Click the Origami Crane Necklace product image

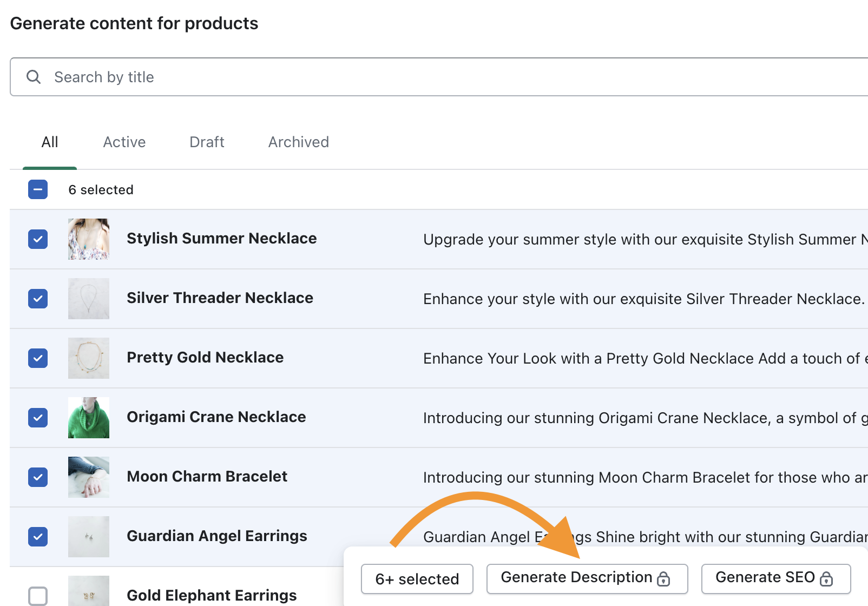88,417
